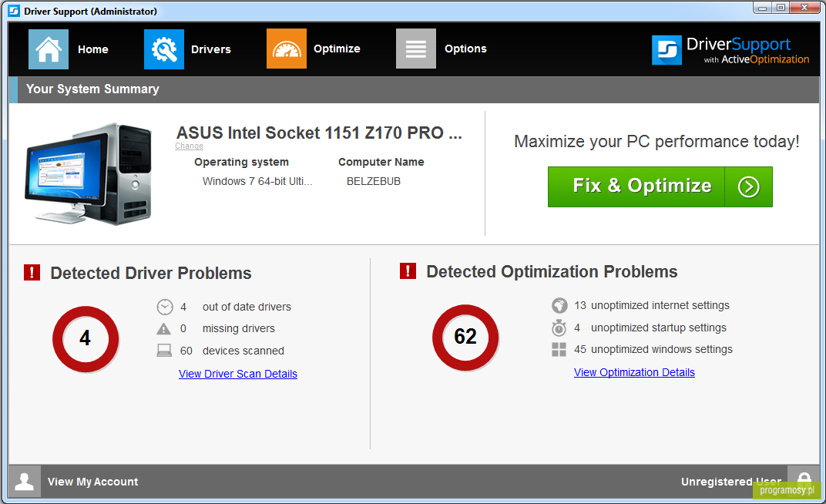Switch to the Drivers tab label
Image resolution: width=826 pixels, height=504 pixels.
[x=211, y=49]
